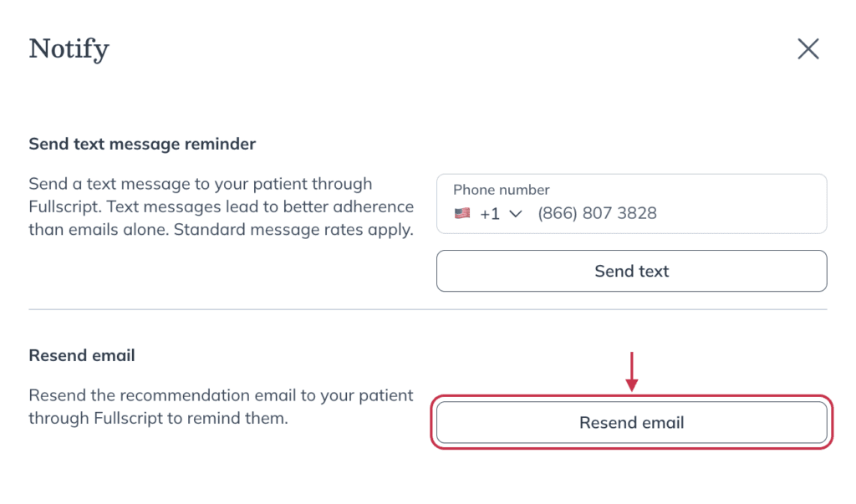This screenshot has height=504, width=856.
Task: Click the Standard message rates apply sentence
Action: click(293, 229)
